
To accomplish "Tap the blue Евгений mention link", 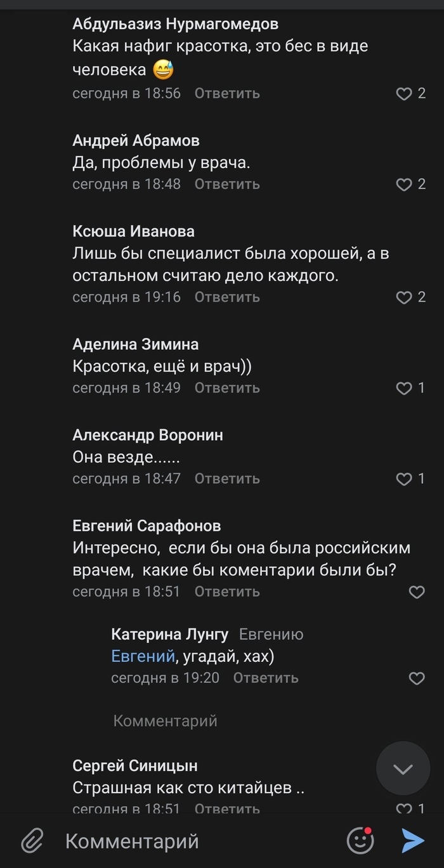I will [143, 656].
